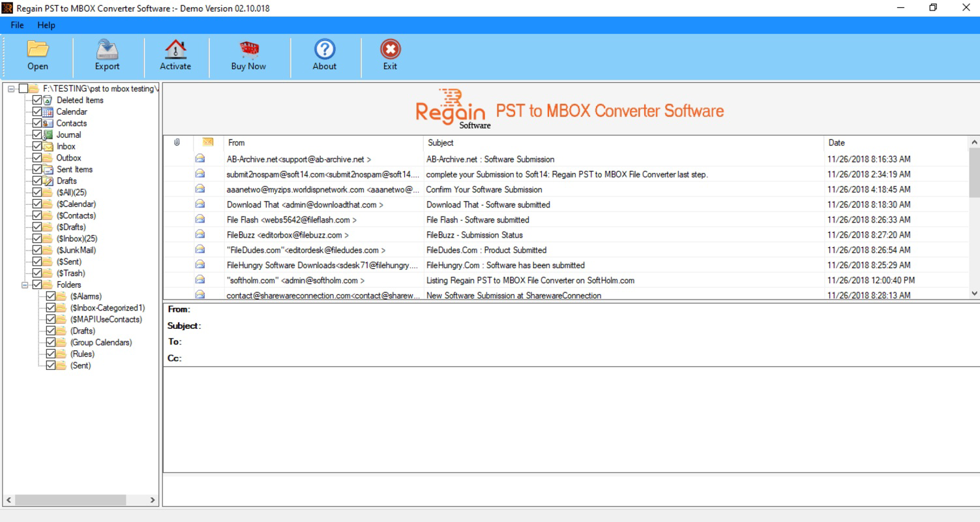
Task: Collapse the root F:\TESTING tree node
Action: coord(11,89)
